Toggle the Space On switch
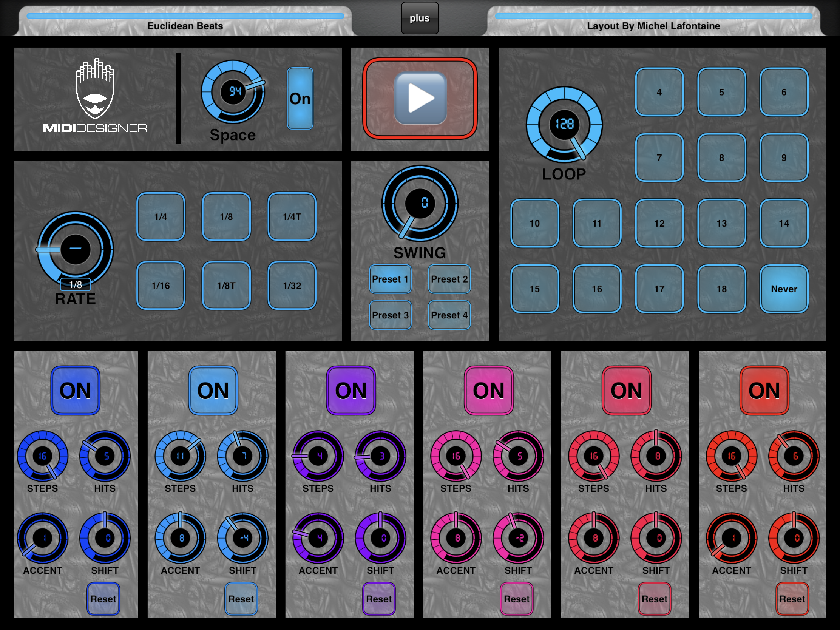The image size is (840, 630). 300,98
